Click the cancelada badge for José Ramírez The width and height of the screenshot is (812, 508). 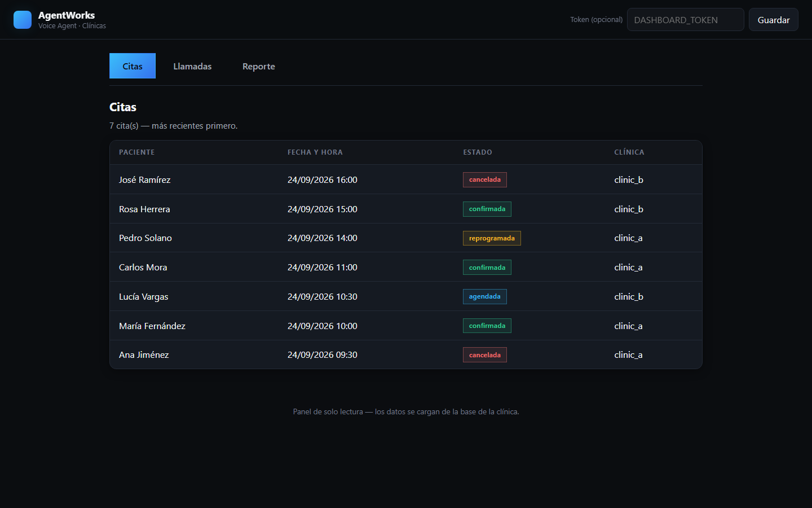click(485, 179)
